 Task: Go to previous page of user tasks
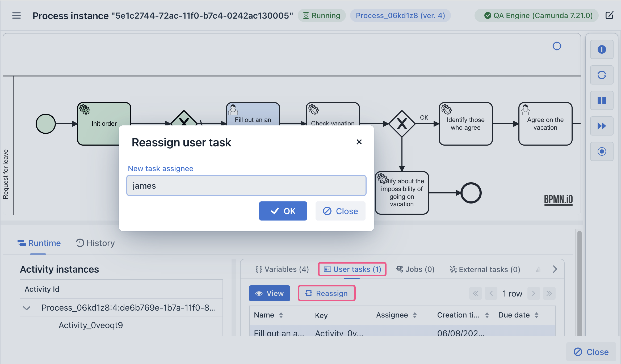click(x=491, y=293)
